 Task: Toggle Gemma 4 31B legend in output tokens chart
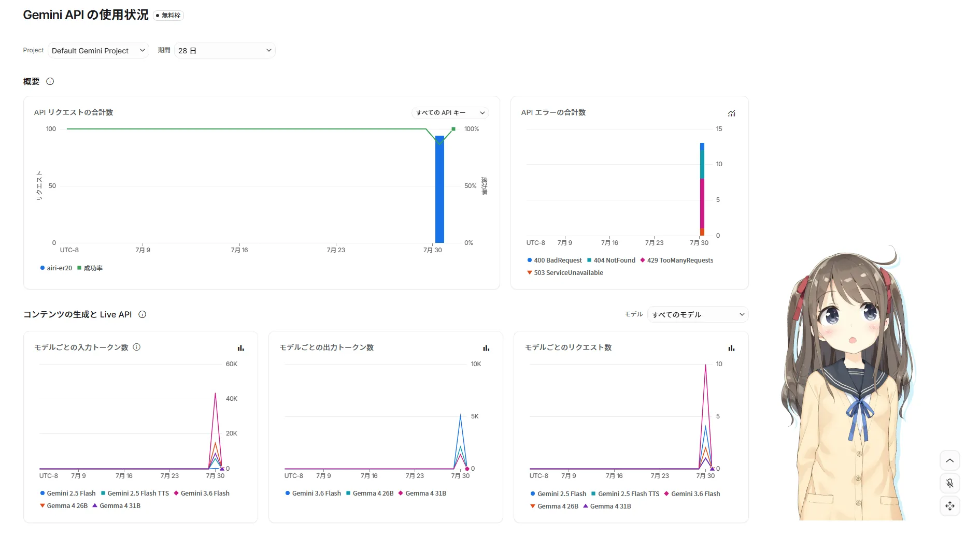(x=422, y=493)
